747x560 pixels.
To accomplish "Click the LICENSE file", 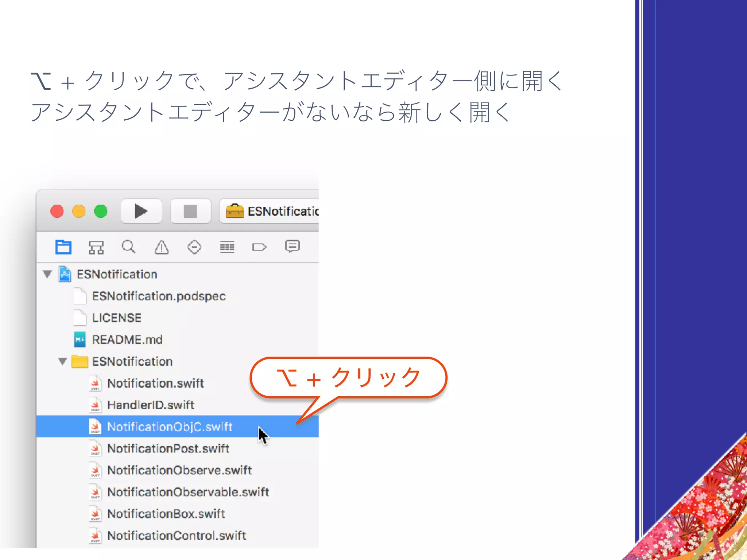I will pyautogui.click(x=116, y=318).
